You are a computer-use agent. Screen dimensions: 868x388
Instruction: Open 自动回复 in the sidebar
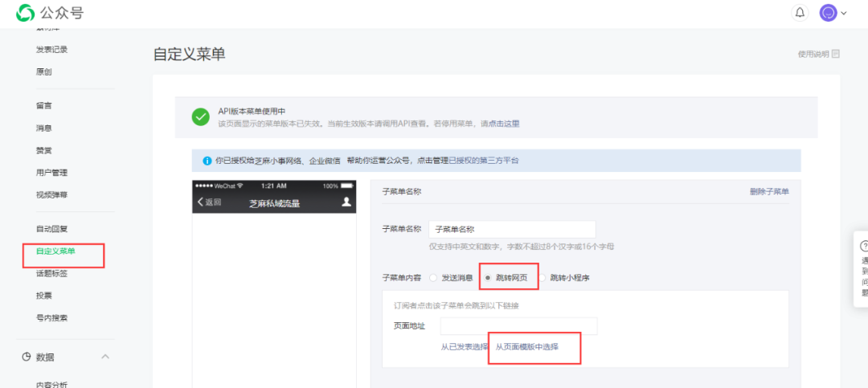point(52,229)
